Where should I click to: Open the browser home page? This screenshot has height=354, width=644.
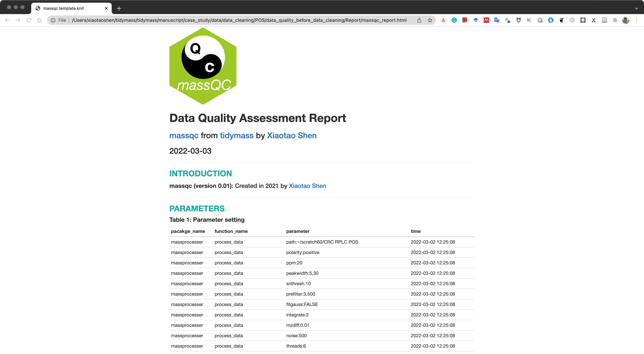click(x=40, y=20)
